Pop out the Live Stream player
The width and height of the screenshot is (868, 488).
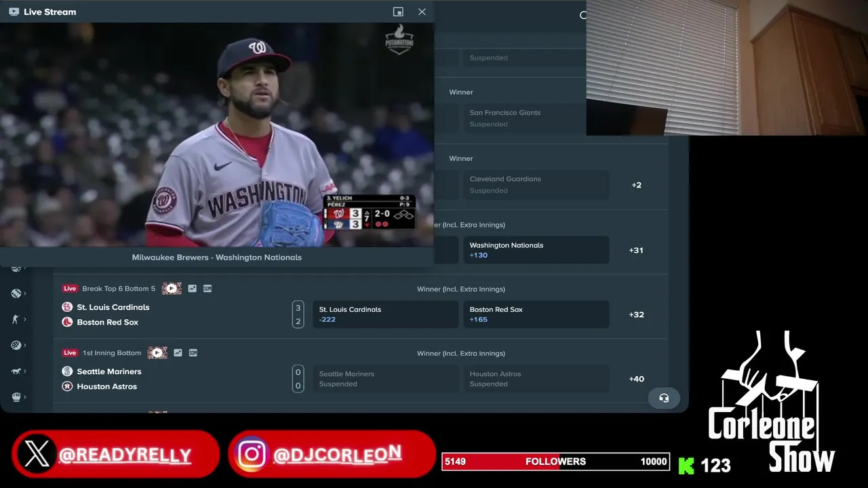click(398, 12)
